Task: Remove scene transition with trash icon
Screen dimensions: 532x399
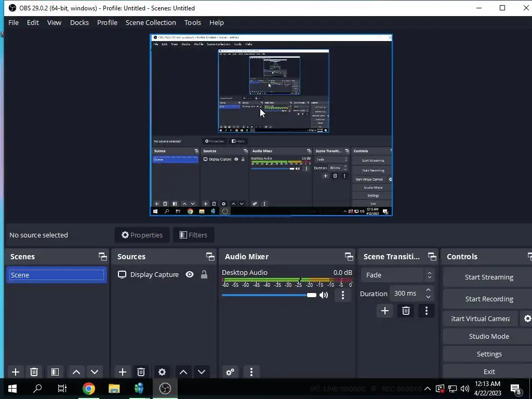Action: pos(406,311)
